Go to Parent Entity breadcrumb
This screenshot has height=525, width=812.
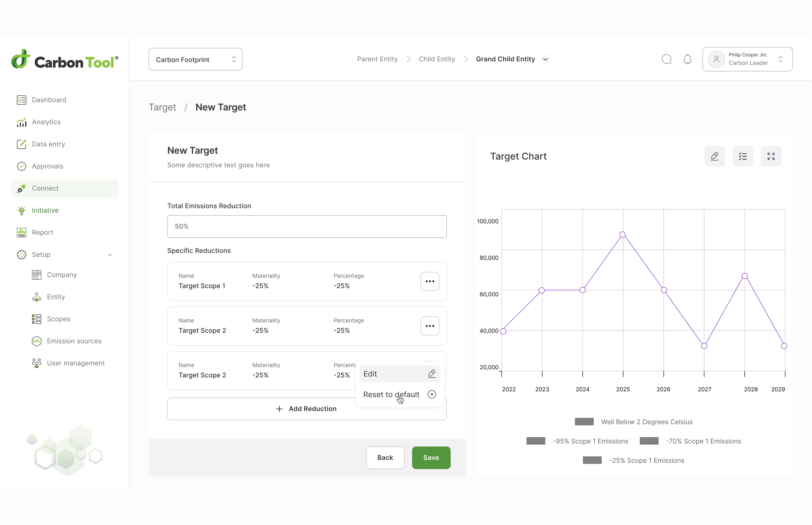click(377, 59)
